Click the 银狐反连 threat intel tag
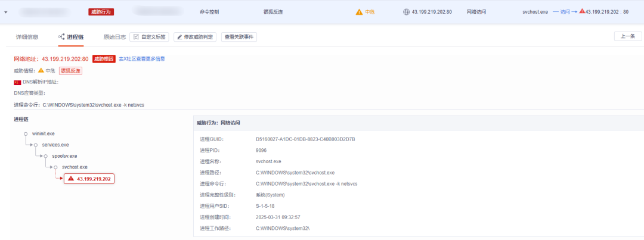The height and width of the screenshot is (240, 644). 70,70
